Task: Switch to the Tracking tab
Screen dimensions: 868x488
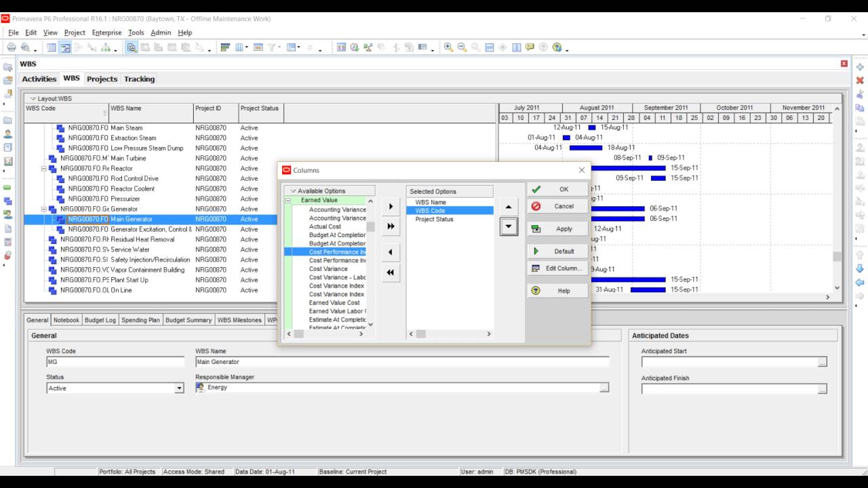Action: [x=139, y=79]
